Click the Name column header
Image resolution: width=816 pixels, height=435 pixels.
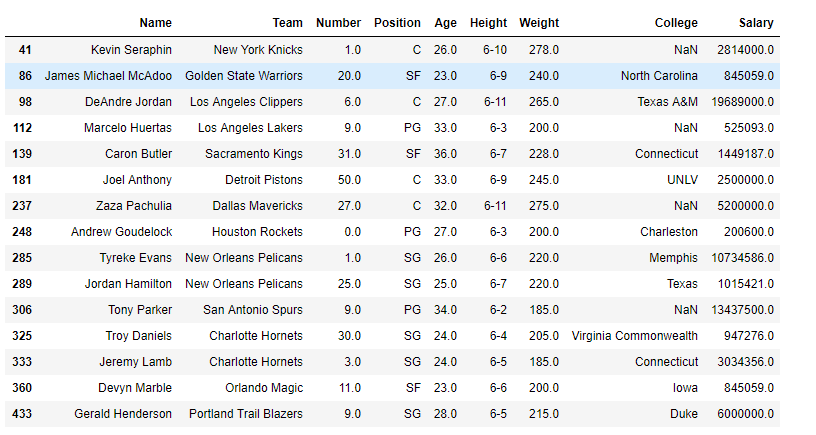[155, 23]
